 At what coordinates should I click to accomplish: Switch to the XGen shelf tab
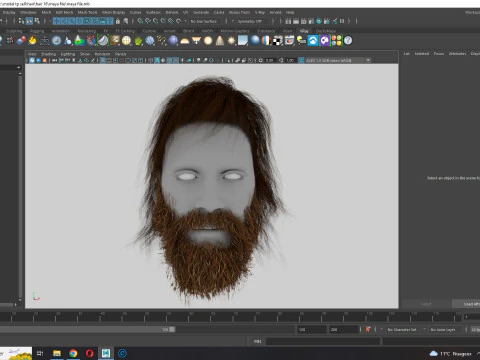[288, 31]
